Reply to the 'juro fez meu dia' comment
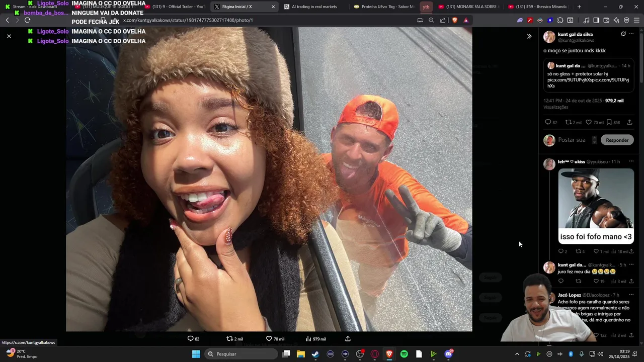This screenshot has width=644, height=362. tap(561, 281)
